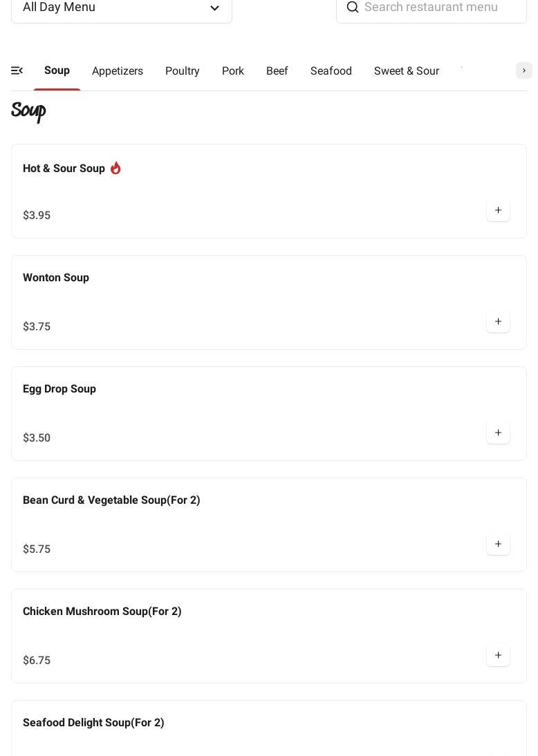Switch to the Poultry tab
Viewport: 538px width, 756px height.
[x=183, y=71]
